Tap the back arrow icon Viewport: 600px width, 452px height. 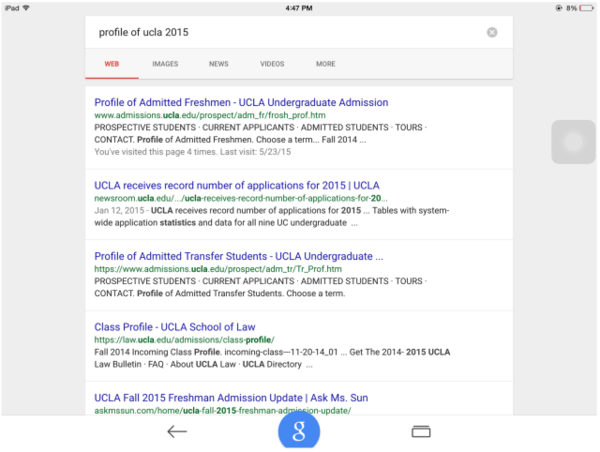[x=177, y=432]
